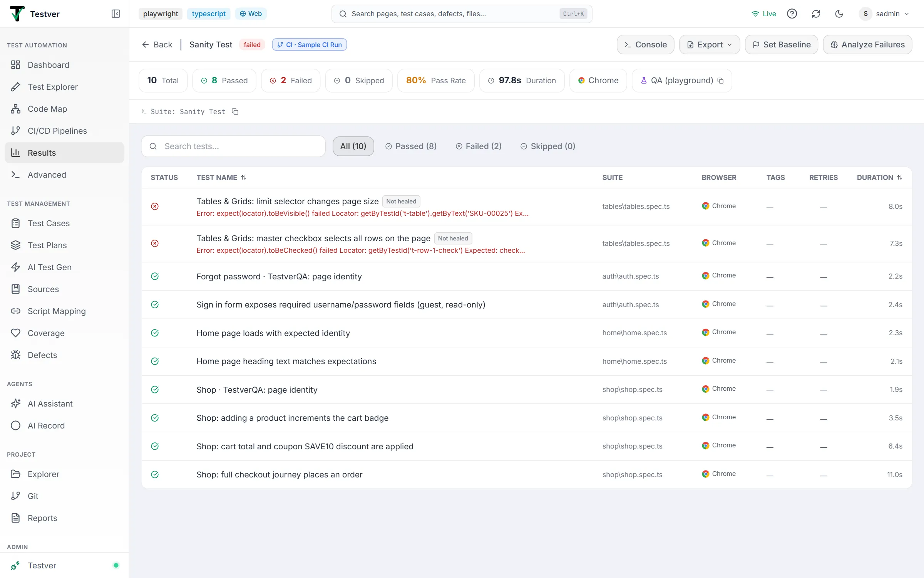Open the help question mark icon
924x578 pixels.
coord(792,14)
